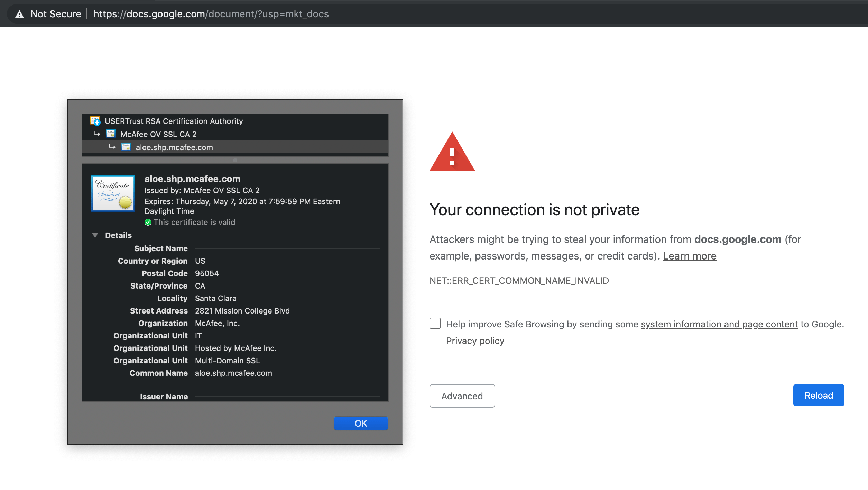This screenshot has width=868, height=490.
Task: Collapse the Details disclosure triangle
Action: coord(95,235)
